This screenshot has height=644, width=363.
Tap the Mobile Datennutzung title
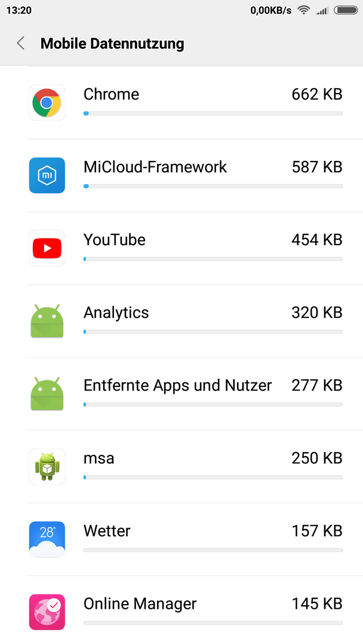coord(112,43)
